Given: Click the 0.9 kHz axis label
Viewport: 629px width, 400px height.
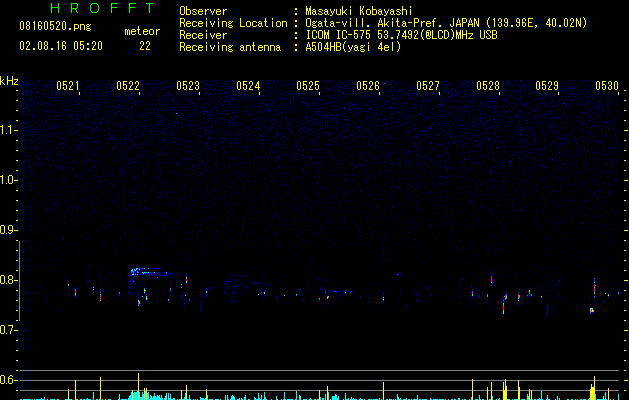Looking at the screenshot, I should [x=9, y=230].
